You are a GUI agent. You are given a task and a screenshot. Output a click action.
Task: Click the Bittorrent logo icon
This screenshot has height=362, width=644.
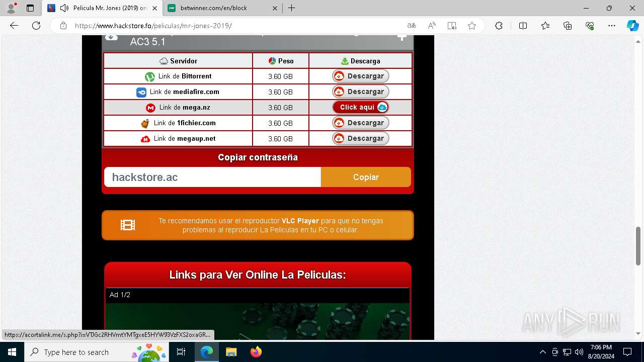[x=149, y=76]
